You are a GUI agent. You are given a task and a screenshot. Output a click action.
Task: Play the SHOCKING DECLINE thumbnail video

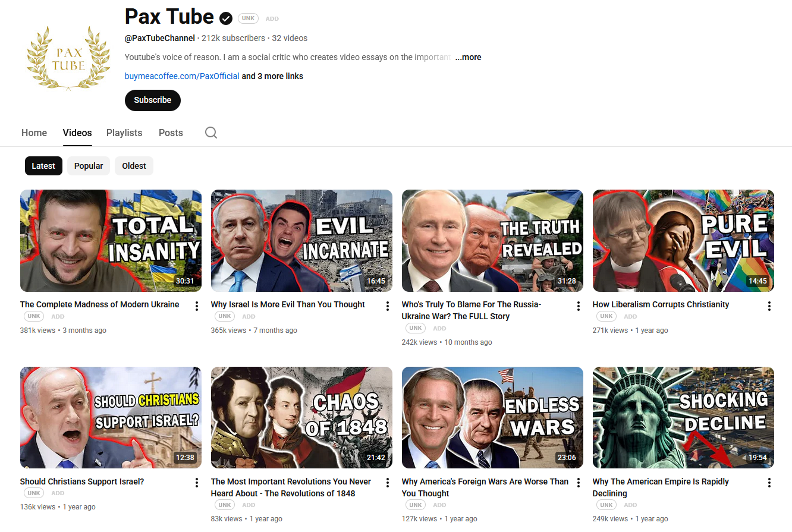(683, 418)
